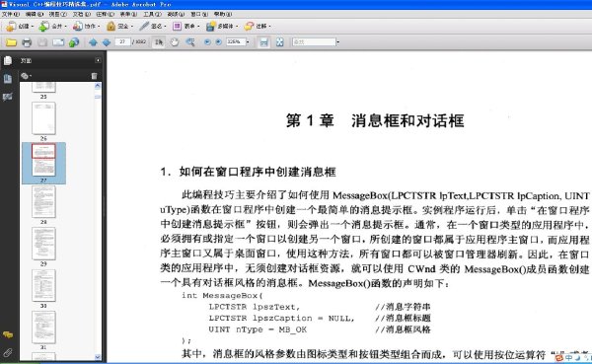
Task: Open the zoom level dropdown arrow
Action: [248, 41]
